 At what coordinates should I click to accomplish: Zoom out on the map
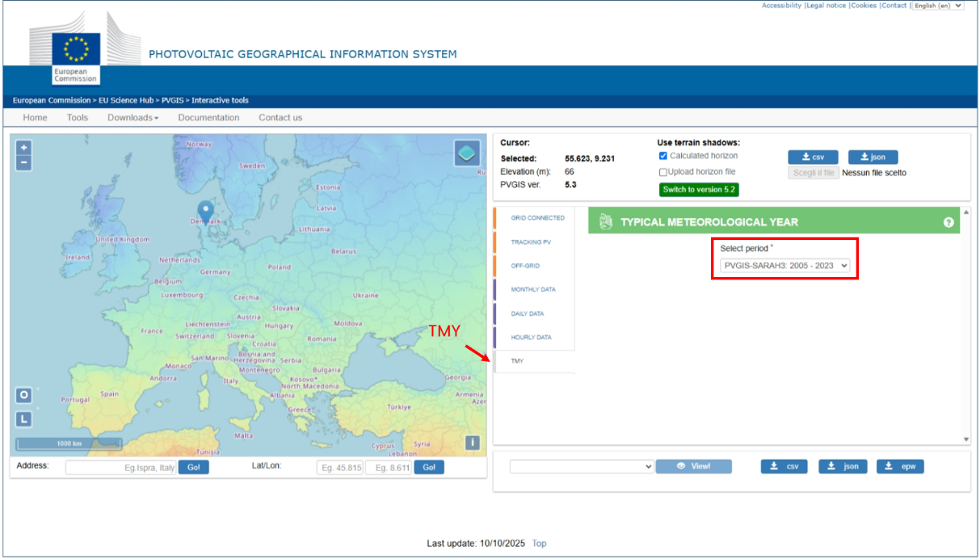click(24, 163)
